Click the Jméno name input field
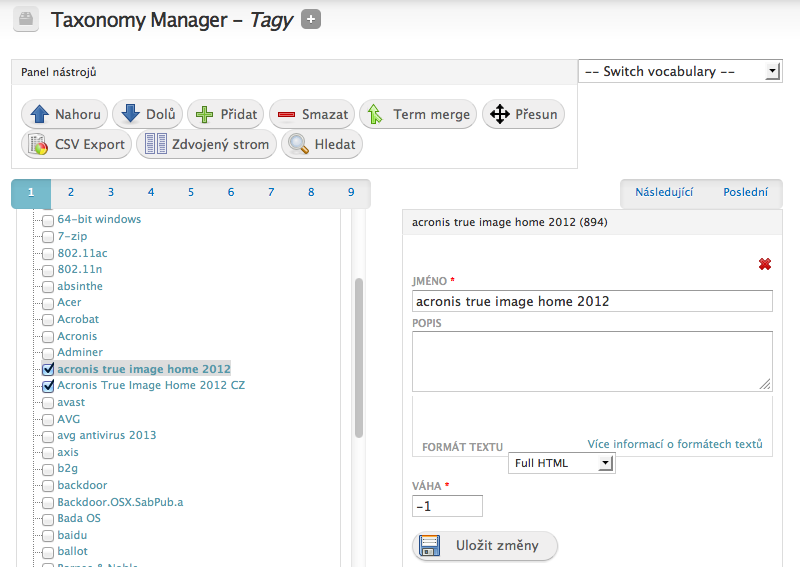800x567 pixels. click(592, 301)
